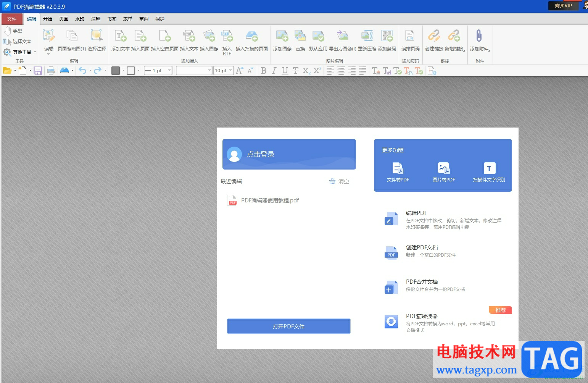Toggle center align paragraph button
Viewport: 588px width, 383px height.
point(341,71)
